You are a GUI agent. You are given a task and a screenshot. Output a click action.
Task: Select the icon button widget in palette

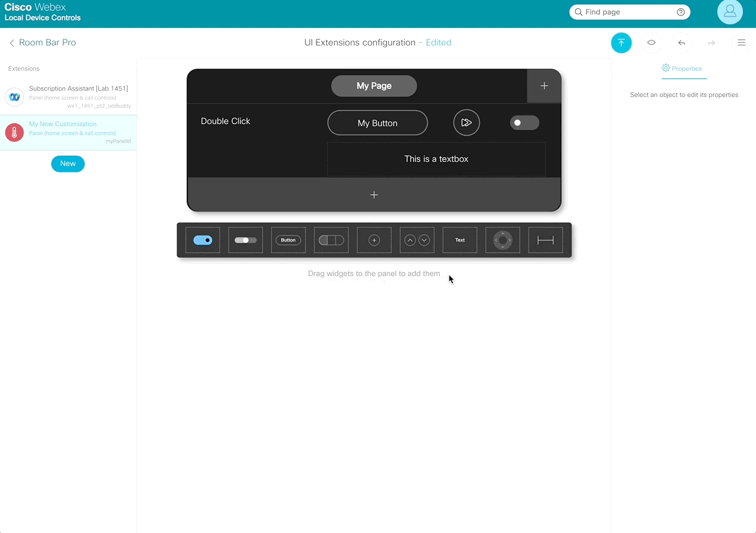click(x=374, y=240)
